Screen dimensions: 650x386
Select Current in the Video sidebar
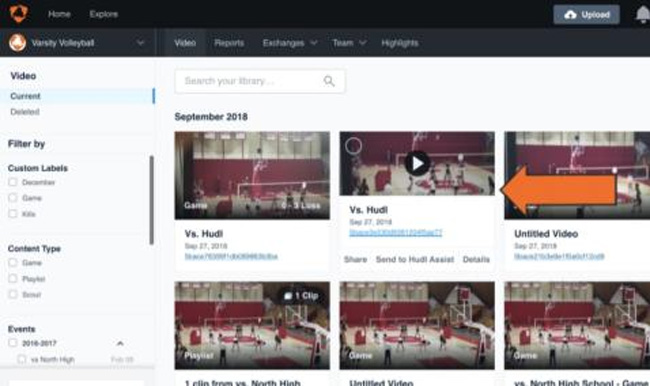pyautogui.click(x=77, y=96)
